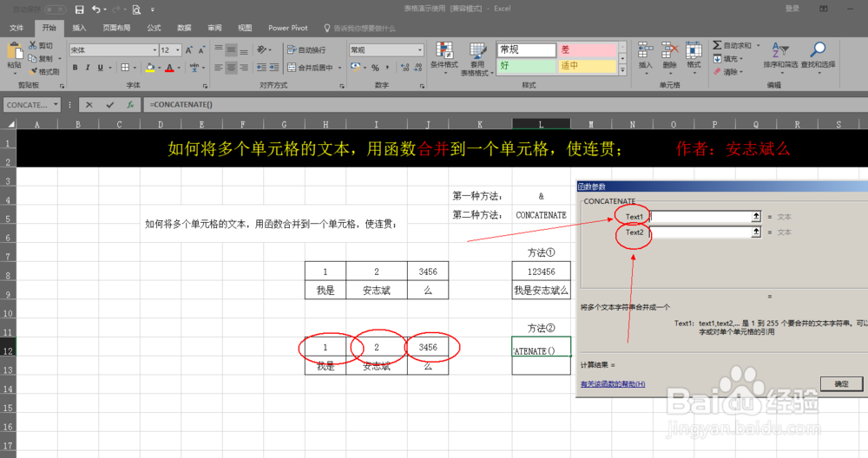Confirm formula entry with checkmark icon
Screen dimensions: 868x458
pyautogui.click(x=109, y=105)
